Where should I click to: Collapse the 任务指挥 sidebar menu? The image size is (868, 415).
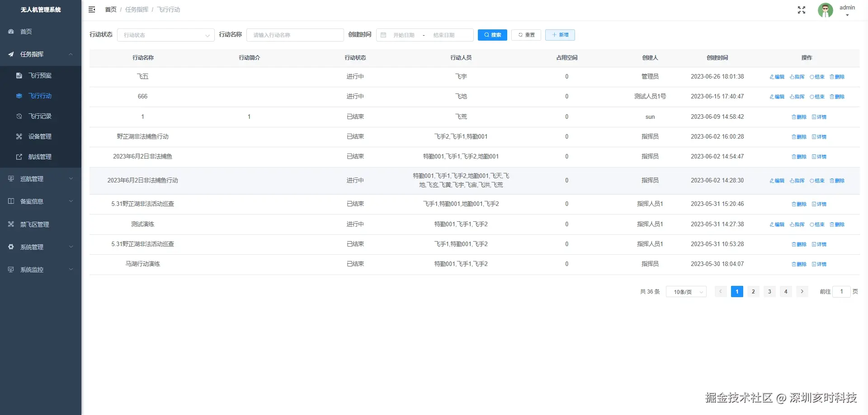point(41,54)
